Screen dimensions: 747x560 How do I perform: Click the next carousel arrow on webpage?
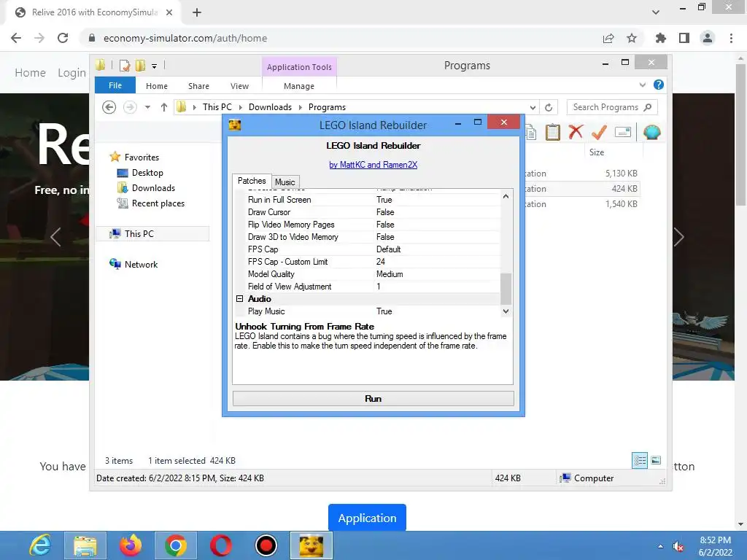(x=679, y=237)
